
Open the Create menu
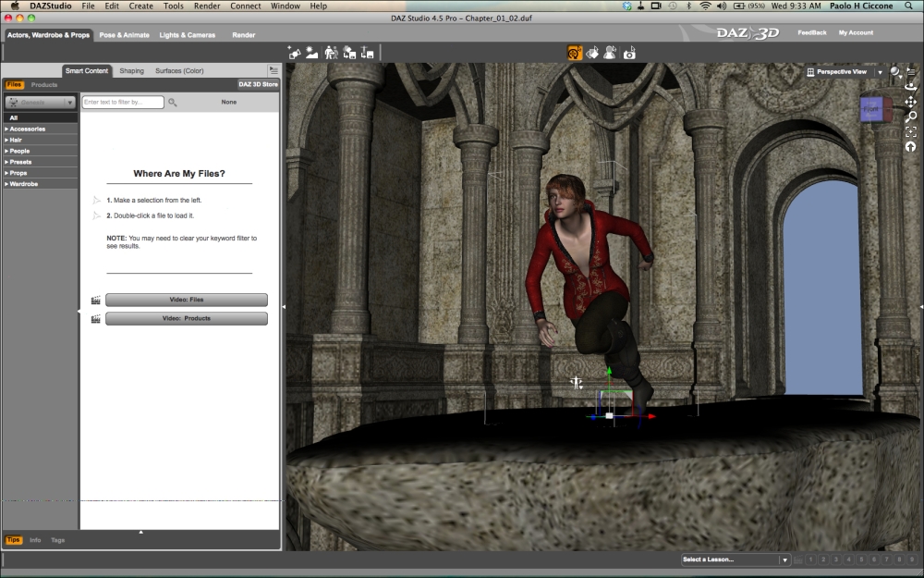tap(140, 6)
